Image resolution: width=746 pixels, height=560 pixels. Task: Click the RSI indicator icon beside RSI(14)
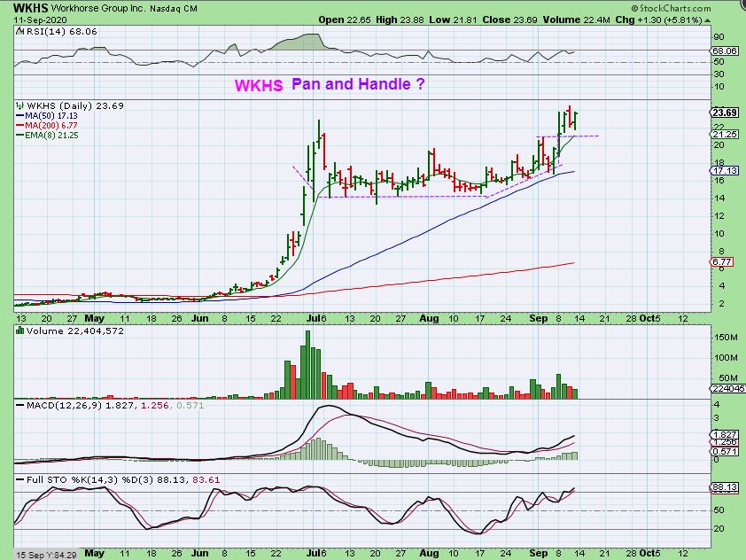click(x=20, y=31)
